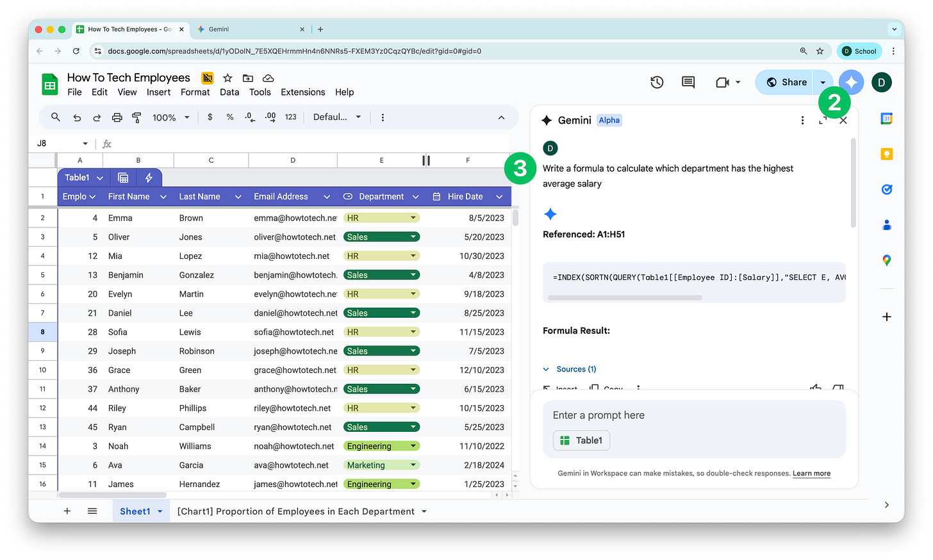The height and width of the screenshot is (560, 933).
Task: Open the zoom 100% dropdown
Action: (x=170, y=117)
